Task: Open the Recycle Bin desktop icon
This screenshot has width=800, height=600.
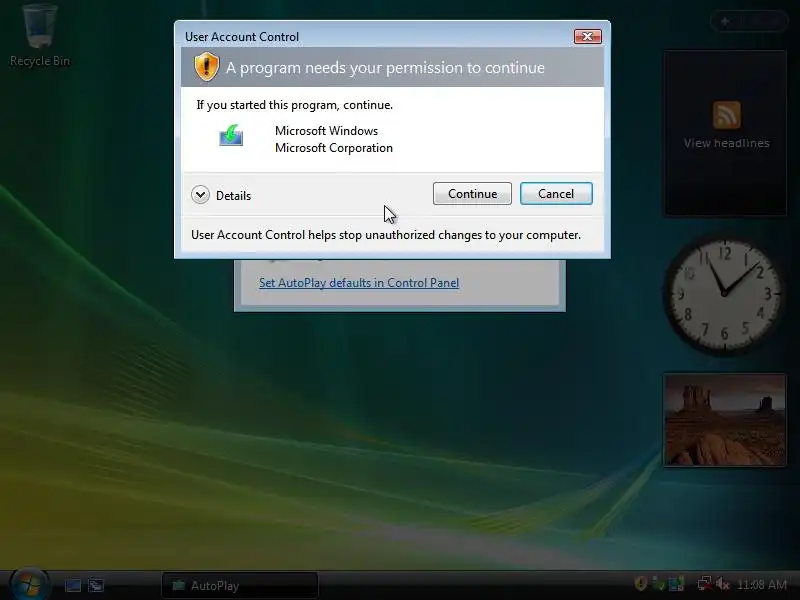Action: (40, 36)
